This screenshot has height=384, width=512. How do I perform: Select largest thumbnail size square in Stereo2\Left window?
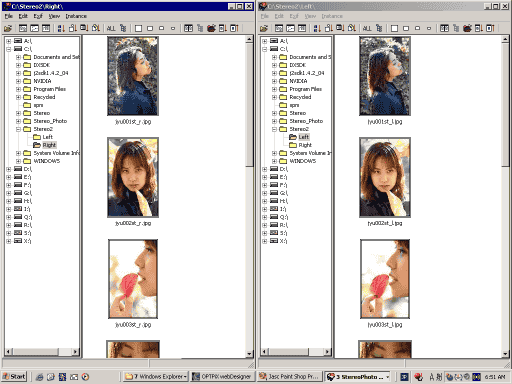394,28
